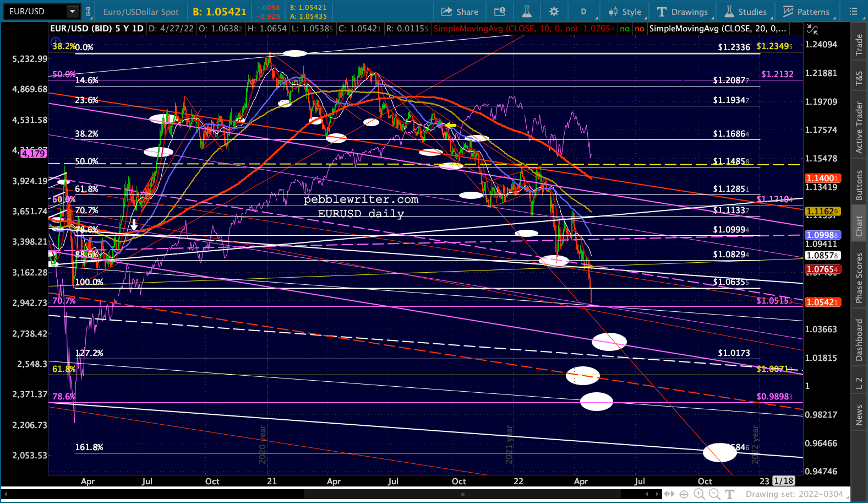The width and height of the screenshot is (868, 503).
Task: Open the Buttons side tab
Action: [x=859, y=185]
